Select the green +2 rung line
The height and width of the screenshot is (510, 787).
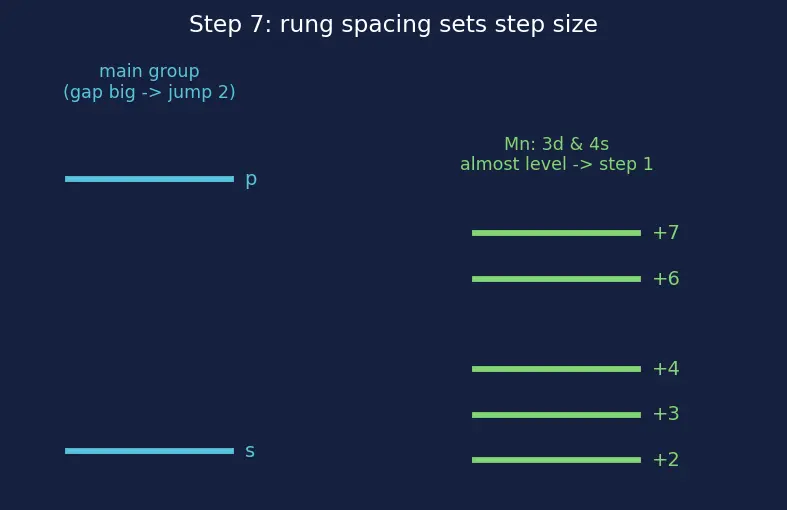(x=556, y=460)
